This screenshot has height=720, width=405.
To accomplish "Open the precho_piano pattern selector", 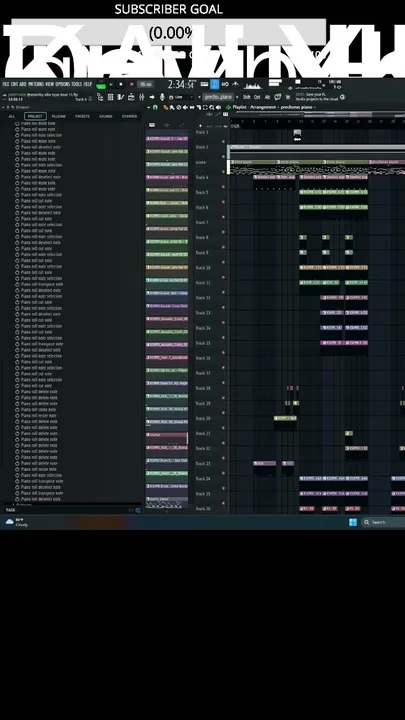I will coord(219,97).
